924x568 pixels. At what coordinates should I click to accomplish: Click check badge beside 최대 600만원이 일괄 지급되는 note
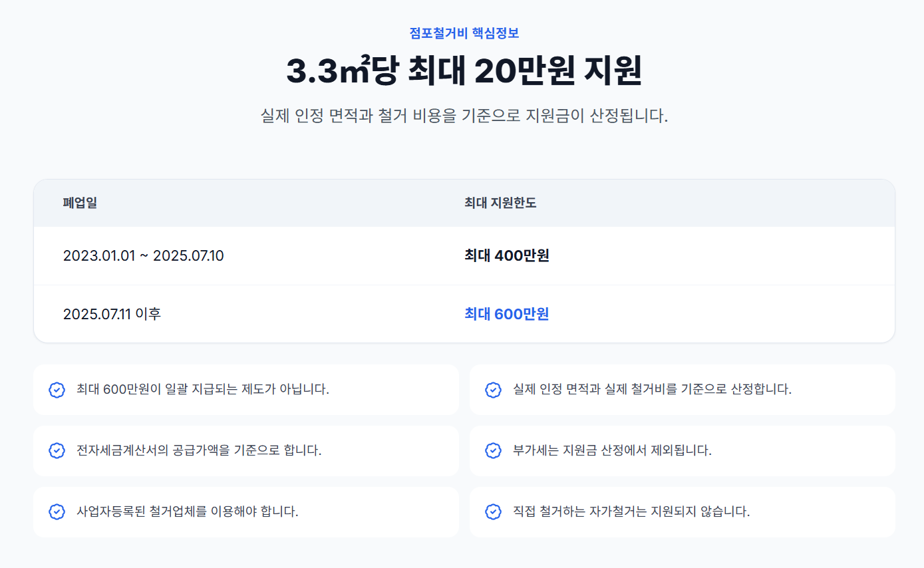(x=57, y=390)
